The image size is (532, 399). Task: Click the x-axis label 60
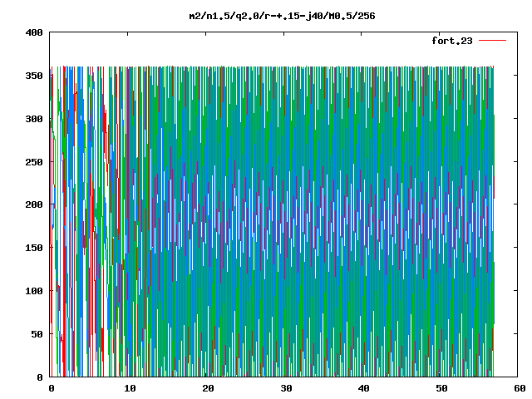coord(520,388)
